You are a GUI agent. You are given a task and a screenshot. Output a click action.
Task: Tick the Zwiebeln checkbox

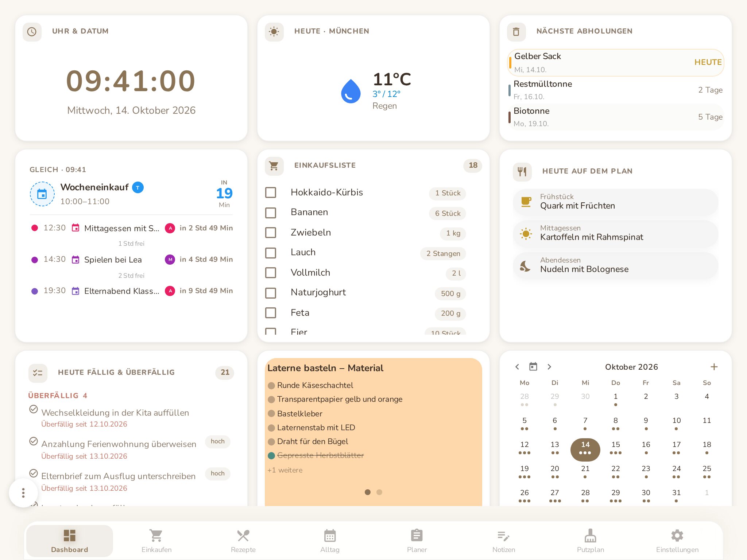pos(271,233)
